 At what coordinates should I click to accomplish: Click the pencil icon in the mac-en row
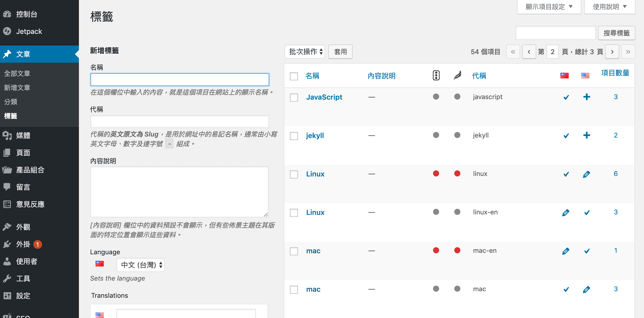[566, 251]
